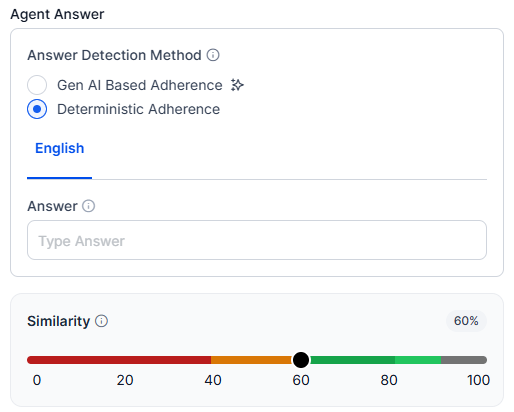
Task: Click the gray end segment of similarity slider
Action: click(x=464, y=360)
